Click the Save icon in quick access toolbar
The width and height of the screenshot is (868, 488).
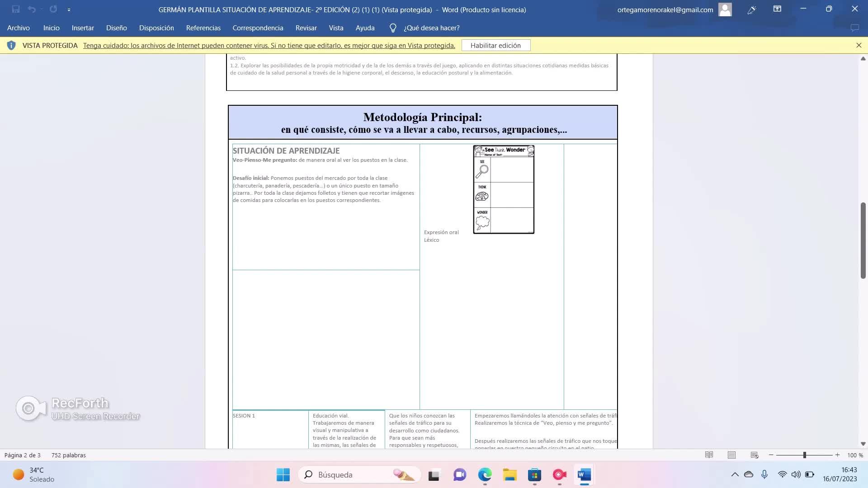click(16, 9)
